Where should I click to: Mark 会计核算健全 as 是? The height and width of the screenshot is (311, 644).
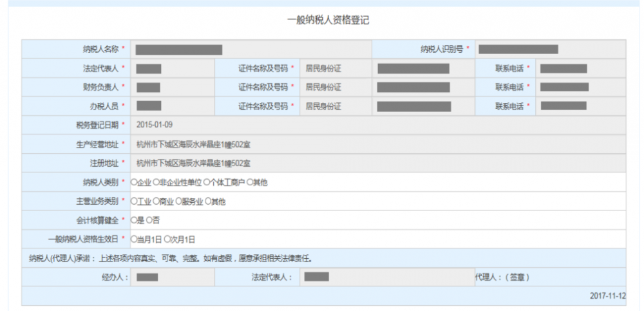pyautogui.click(x=134, y=220)
